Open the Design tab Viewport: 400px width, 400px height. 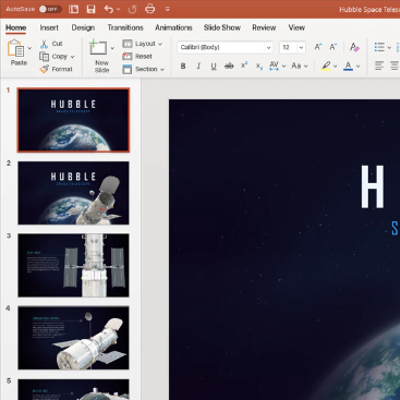(x=83, y=28)
